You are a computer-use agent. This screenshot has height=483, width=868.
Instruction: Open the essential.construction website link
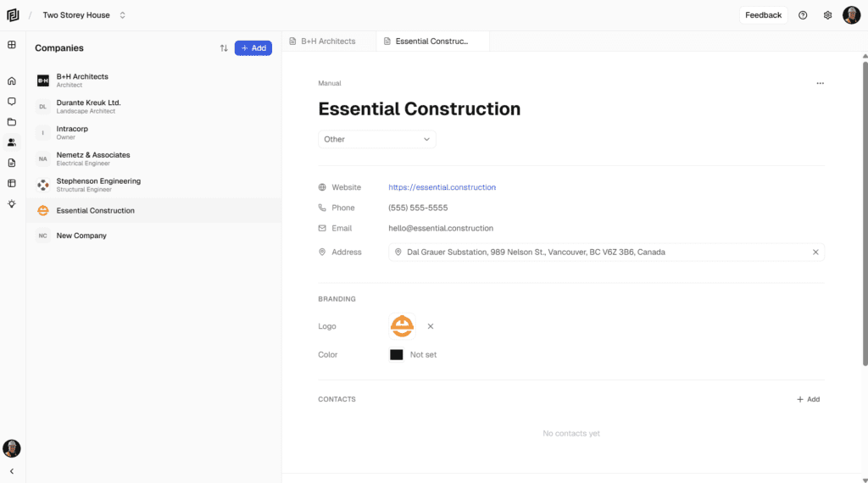point(442,187)
